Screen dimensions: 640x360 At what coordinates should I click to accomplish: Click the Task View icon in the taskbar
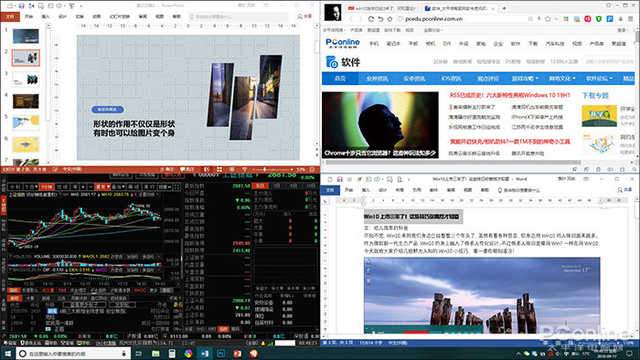(x=138, y=353)
